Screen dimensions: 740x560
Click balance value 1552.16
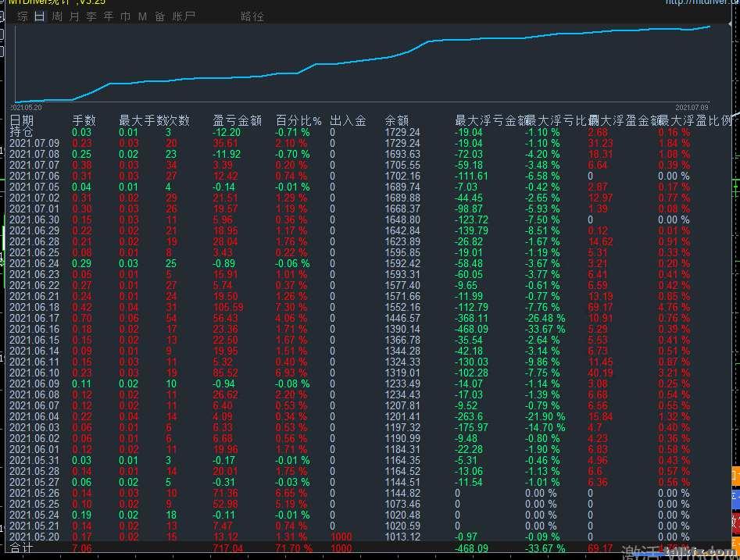(402, 307)
